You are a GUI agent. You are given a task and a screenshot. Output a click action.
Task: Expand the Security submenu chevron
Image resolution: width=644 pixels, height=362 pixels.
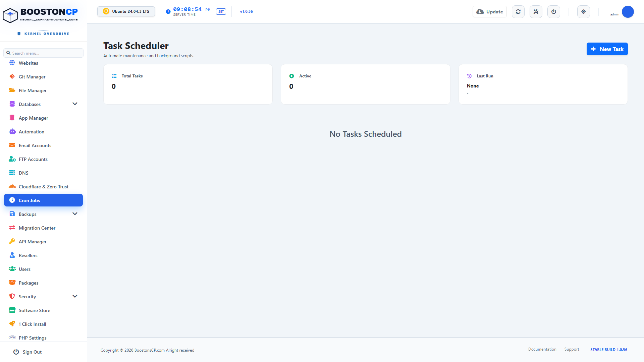pyautogui.click(x=75, y=296)
